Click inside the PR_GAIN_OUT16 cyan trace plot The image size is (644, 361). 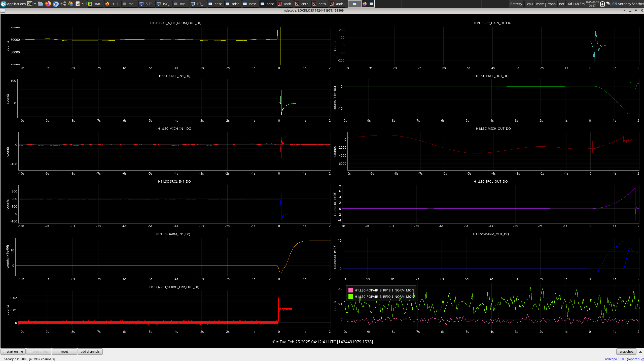click(492, 46)
